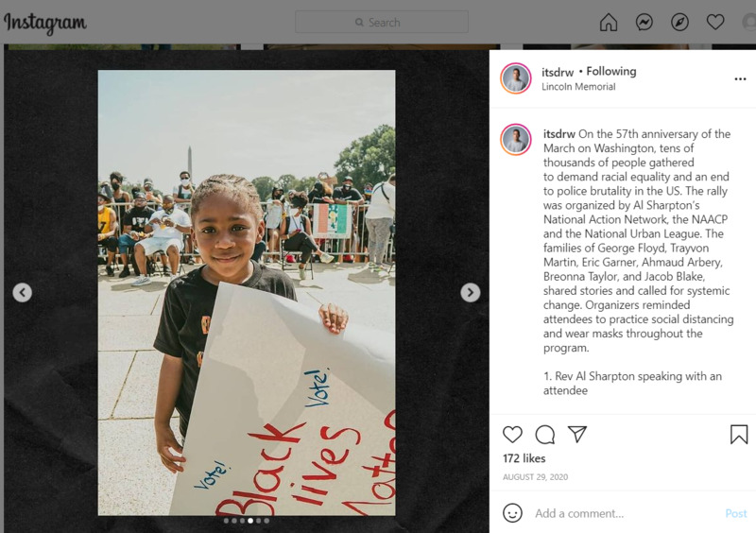Save post with bookmark icon
The height and width of the screenshot is (533, 756).
(739, 434)
